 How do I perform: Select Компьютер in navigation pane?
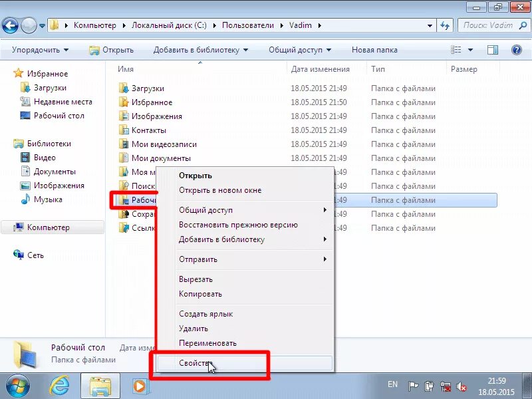[x=53, y=227]
